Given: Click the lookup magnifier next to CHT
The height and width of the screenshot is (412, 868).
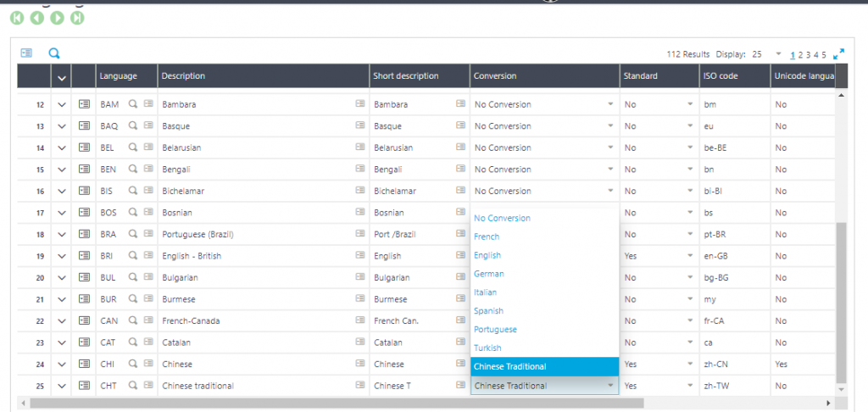Looking at the screenshot, I should pyautogui.click(x=133, y=386).
